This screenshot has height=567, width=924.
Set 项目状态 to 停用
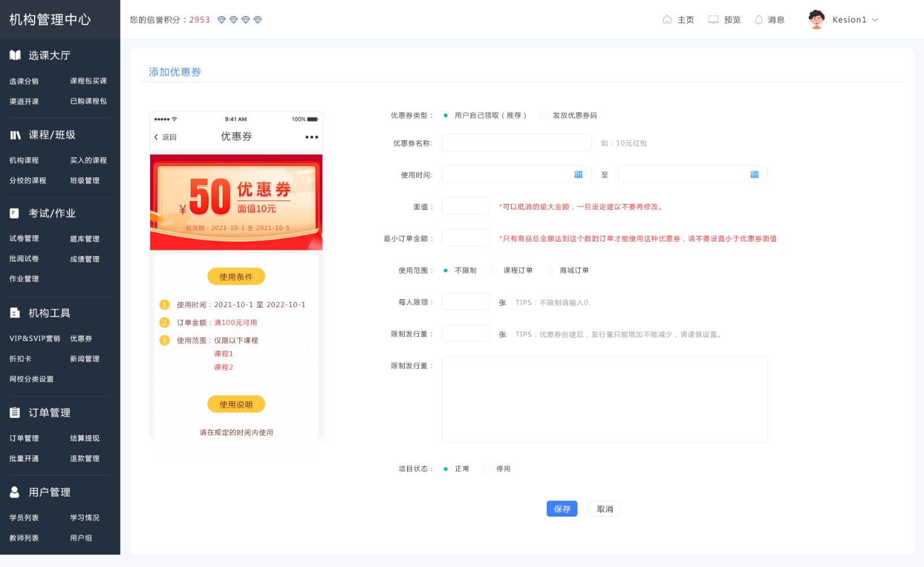[487, 469]
